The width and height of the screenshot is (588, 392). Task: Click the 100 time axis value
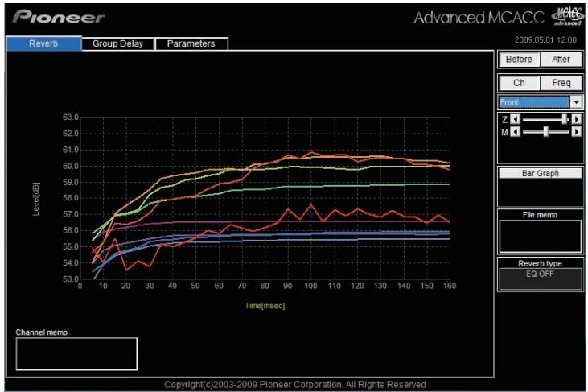(x=310, y=286)
